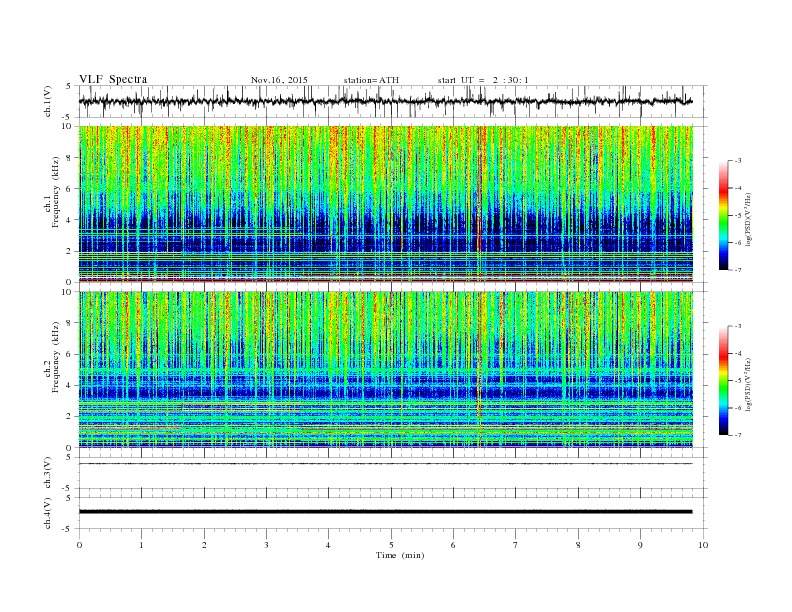The height and width of the screenshot is (612, 792).
Task: Click the ch.1 voltage waveform trace
Action: [x=386, y=101]
